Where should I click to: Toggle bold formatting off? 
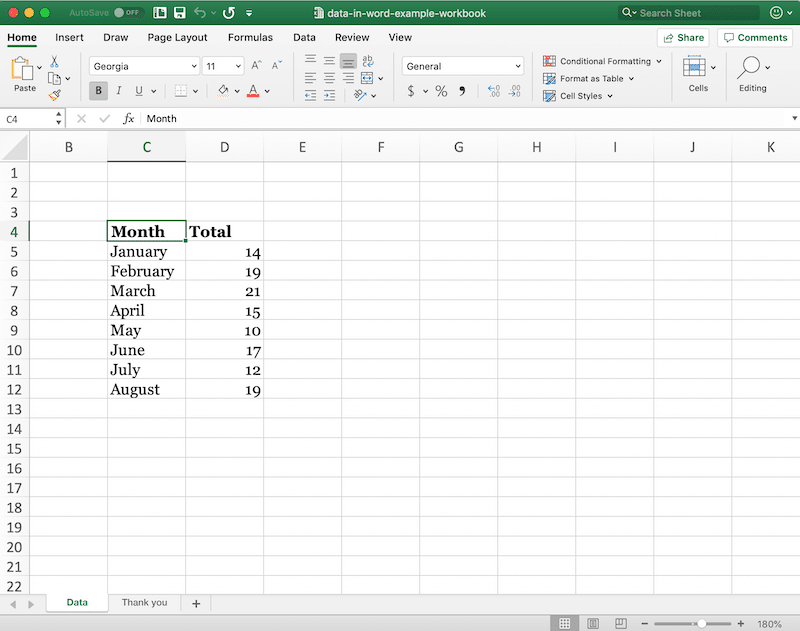point(98,90)
